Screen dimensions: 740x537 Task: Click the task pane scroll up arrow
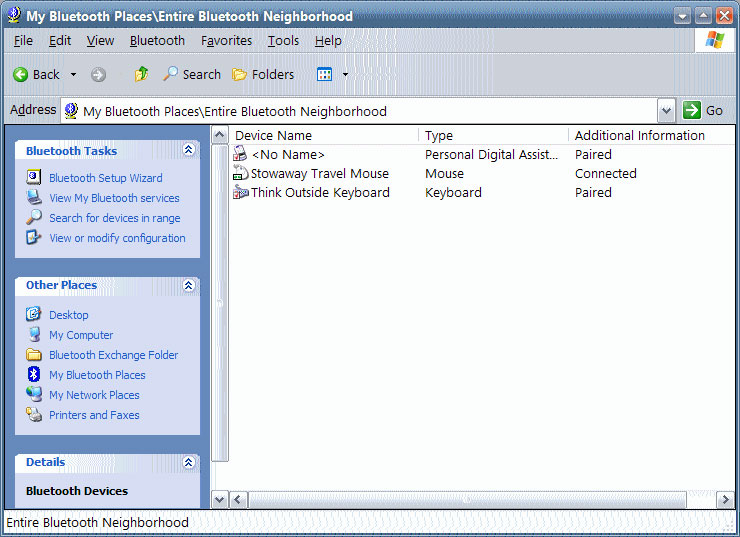[219, 135]
